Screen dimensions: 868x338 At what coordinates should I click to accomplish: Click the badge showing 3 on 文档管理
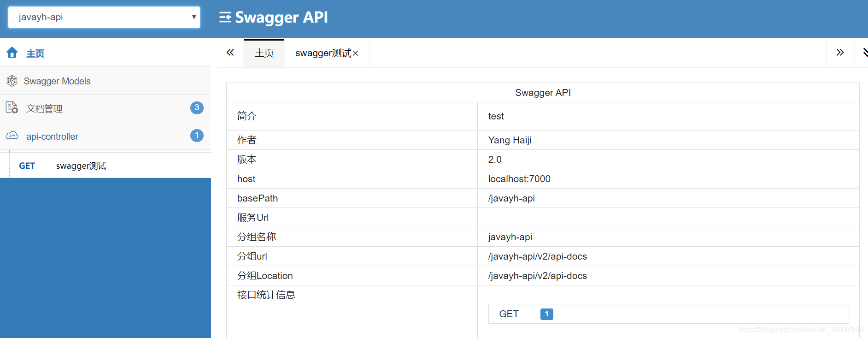click(x=197, y=107)
